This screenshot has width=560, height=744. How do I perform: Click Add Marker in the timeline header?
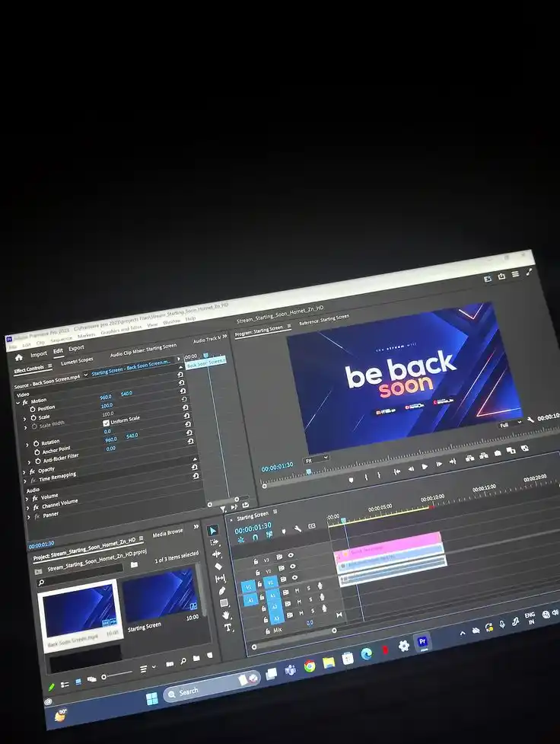tap(284, 532)
